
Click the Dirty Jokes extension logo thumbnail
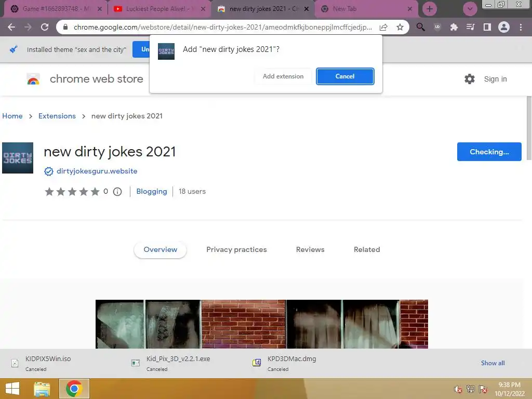18,158
